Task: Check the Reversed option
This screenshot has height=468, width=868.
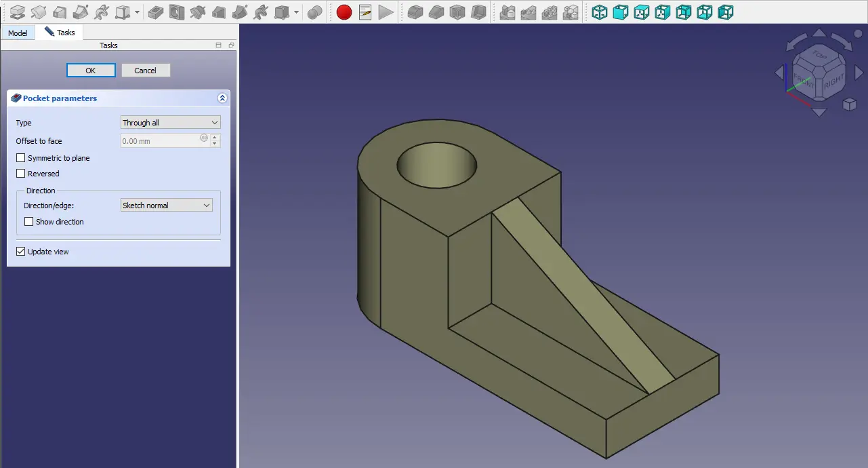Action: click(x=21, y=174)
